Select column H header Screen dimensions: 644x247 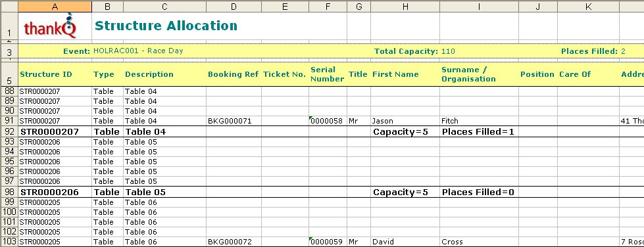pyautogui.click(x=405, y=6)
